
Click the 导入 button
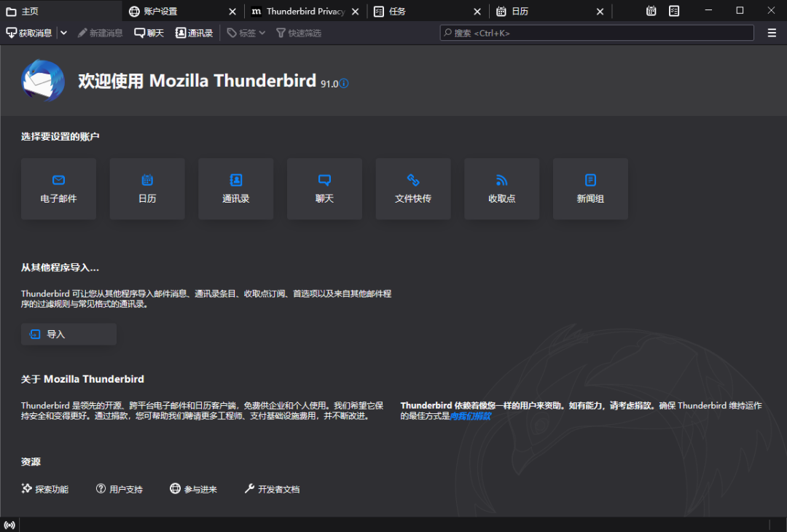[x=68, y=335]
